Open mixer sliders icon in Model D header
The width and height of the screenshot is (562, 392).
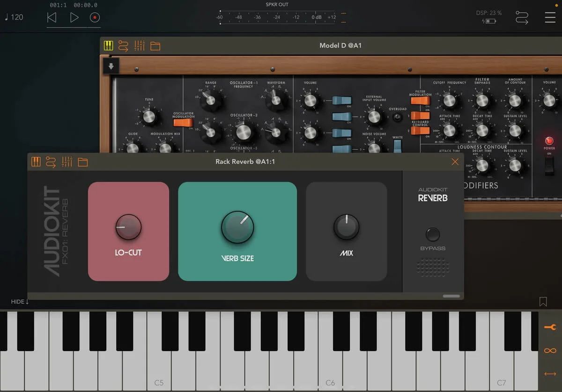(139, 45)
